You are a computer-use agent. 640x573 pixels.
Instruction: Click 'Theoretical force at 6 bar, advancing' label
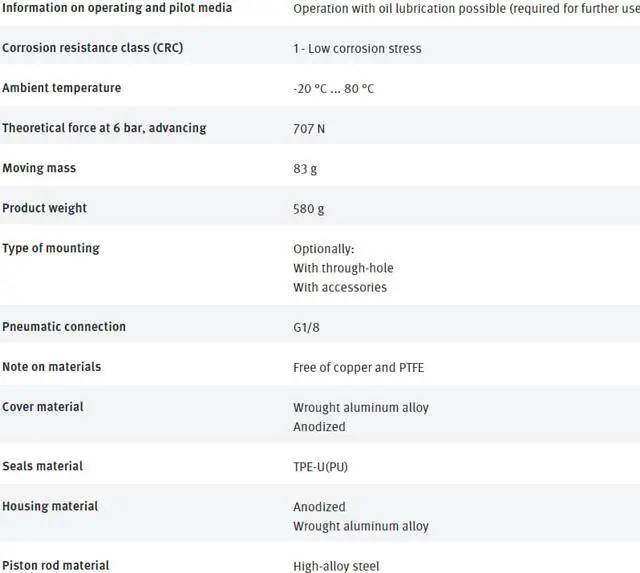[104, 128]
